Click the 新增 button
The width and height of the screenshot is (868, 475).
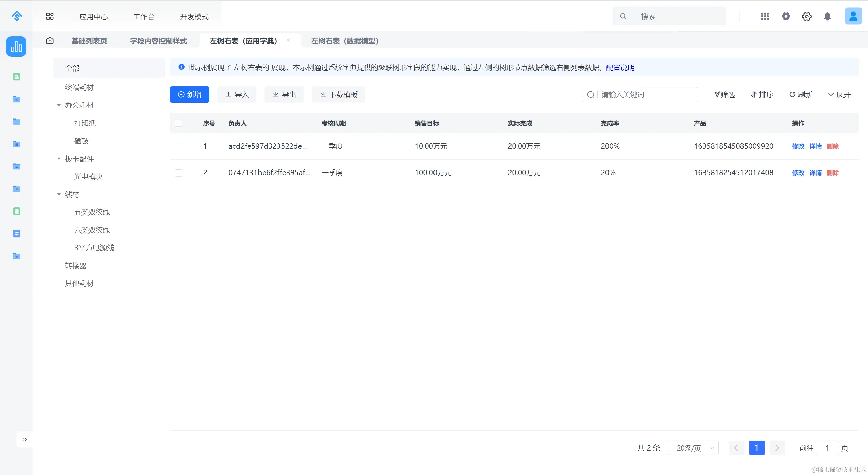(190, 95)
